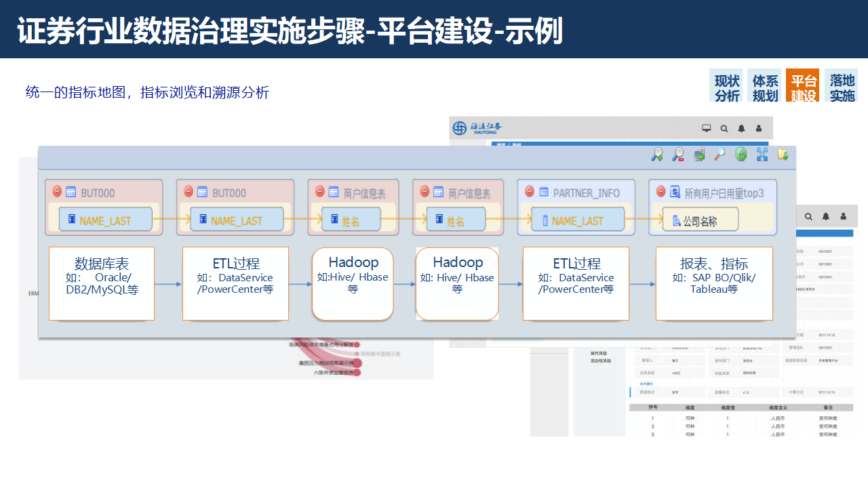Click the 维度值 column header
The width and height of the screenshot is (868, 488).
click(728, 408)
